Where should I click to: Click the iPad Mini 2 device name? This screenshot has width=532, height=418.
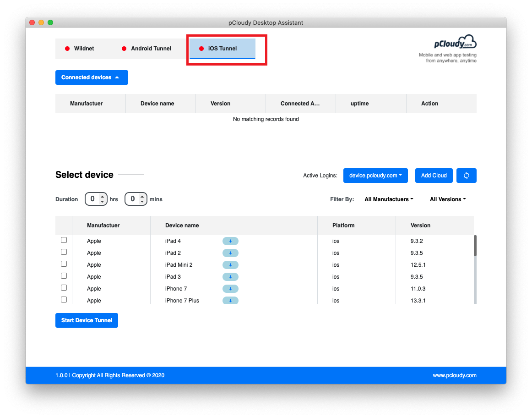pos(179,265)
